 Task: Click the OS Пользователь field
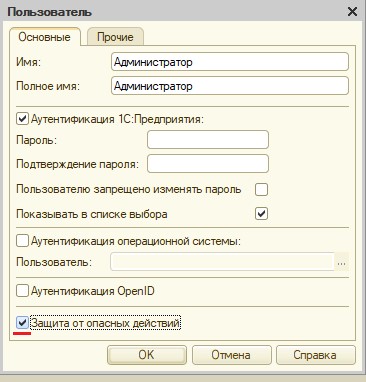[x=222, y=262]
